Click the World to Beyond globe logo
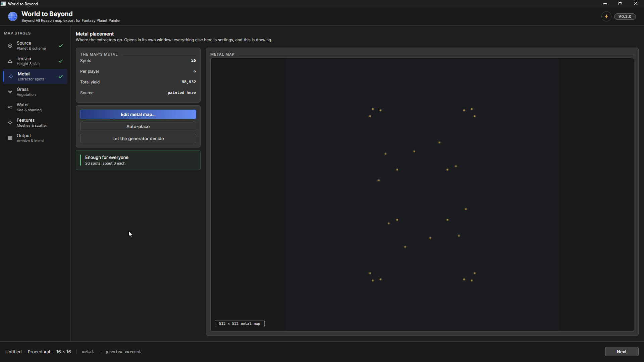This screenshot has height=362, width=644. coord(13,16)
